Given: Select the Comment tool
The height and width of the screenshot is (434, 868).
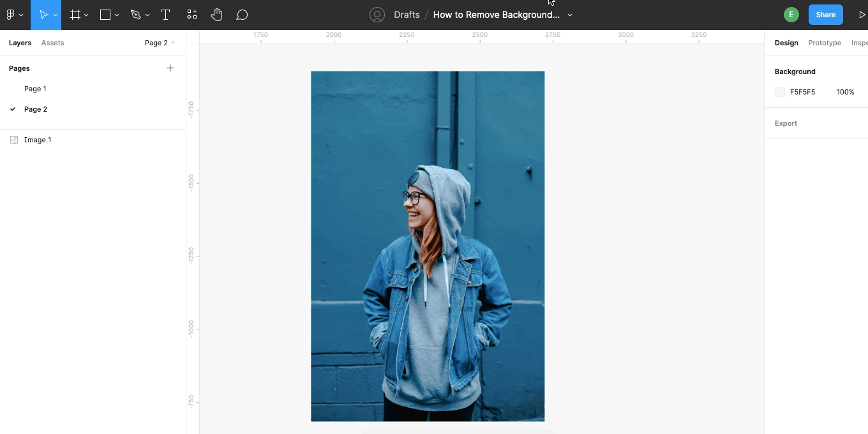Looking at the screenshot, I should (x=242, y=15).
